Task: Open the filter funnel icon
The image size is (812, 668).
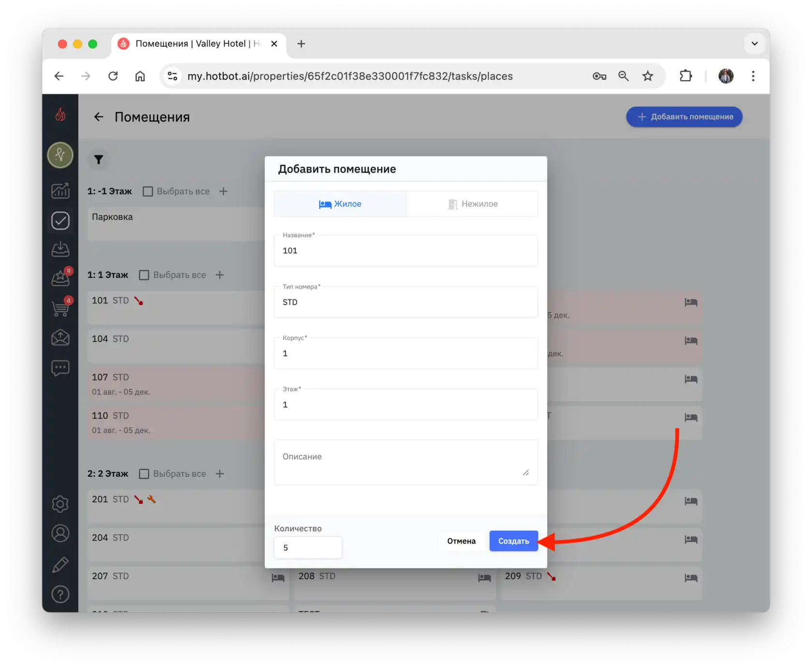Action: 99,160
